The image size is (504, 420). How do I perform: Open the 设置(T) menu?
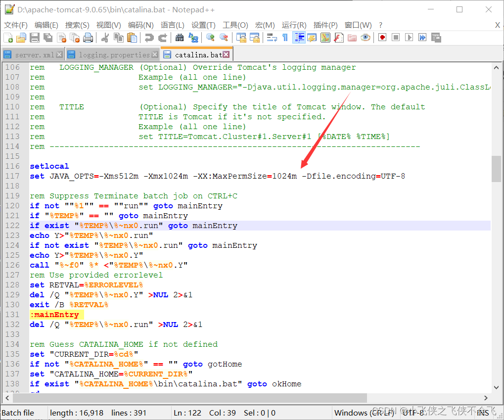click(203, 25)
